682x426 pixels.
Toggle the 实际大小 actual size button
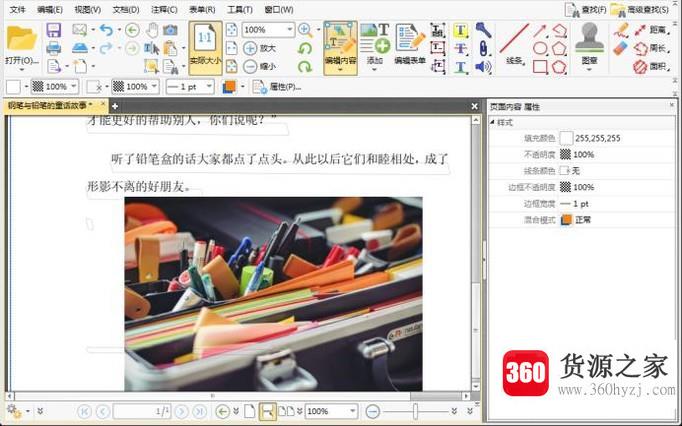tap(205, 48)
